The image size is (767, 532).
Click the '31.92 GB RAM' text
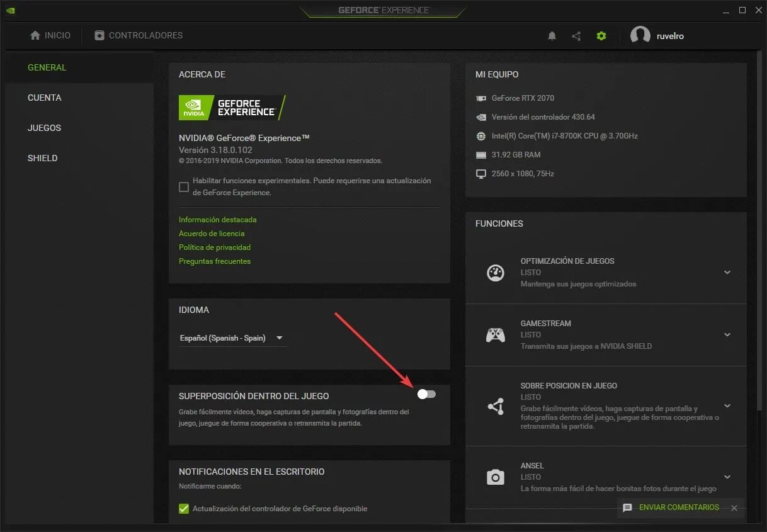pyautogui.click(x=516, y=155)
